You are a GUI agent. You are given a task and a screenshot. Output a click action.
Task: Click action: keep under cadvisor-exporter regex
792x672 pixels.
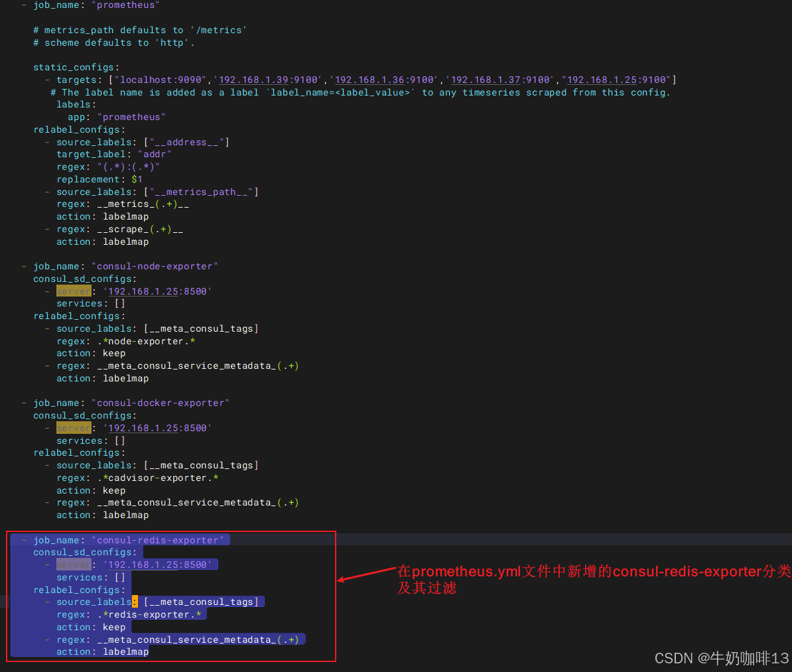click(91, 491)
